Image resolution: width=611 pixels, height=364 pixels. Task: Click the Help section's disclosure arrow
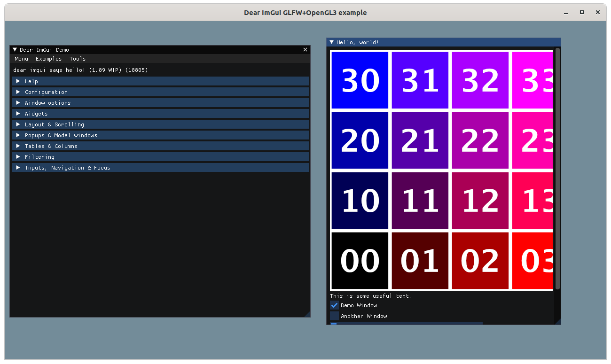click(18, 81)
